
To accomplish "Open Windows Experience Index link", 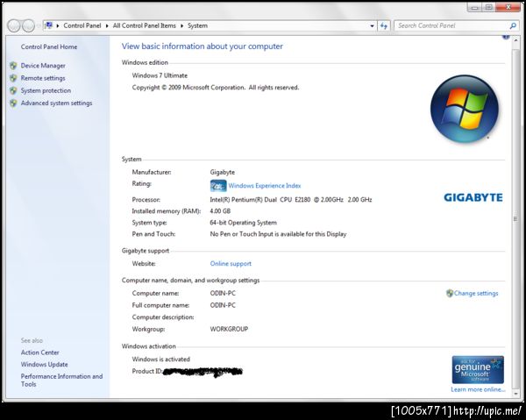I will click(x=265, y=186).
